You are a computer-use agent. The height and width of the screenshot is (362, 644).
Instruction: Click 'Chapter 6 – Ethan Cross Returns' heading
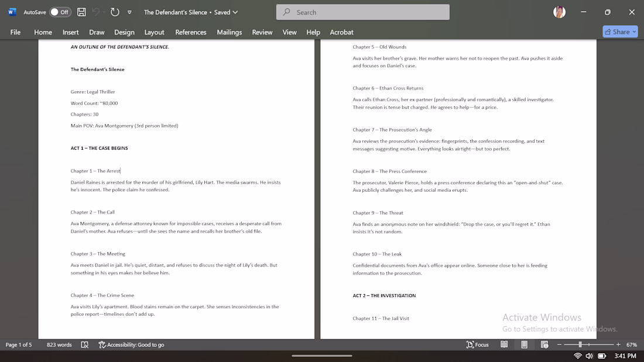[388, 88]
